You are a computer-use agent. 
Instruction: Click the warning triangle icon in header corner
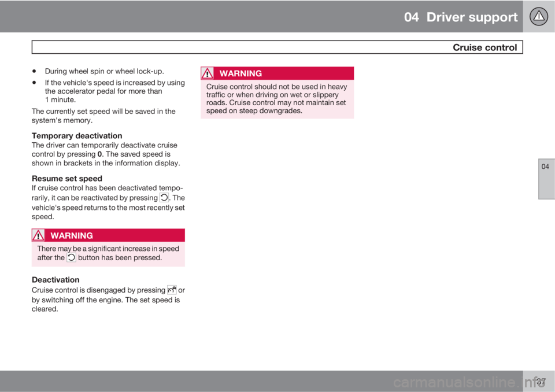[539, 16]
